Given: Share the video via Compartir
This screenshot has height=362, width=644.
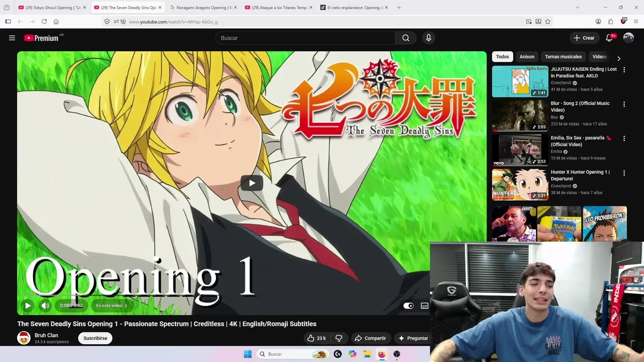Looking at the screenshot, I should [x=370, y=338].
